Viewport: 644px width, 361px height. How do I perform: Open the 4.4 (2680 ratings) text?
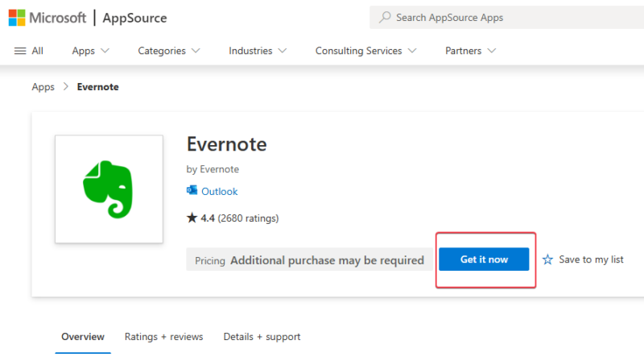tap(239, 218)
